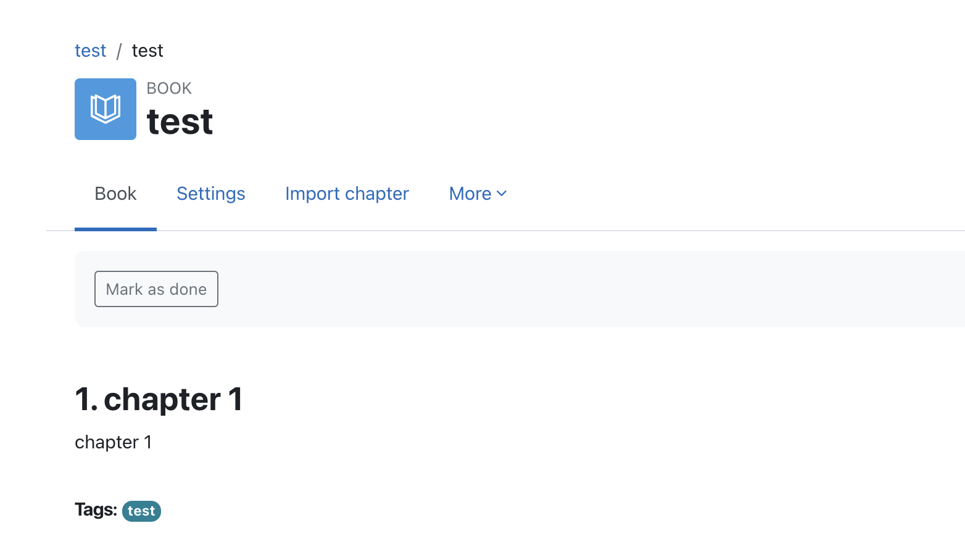Click the test tag badge

[141, 511]
